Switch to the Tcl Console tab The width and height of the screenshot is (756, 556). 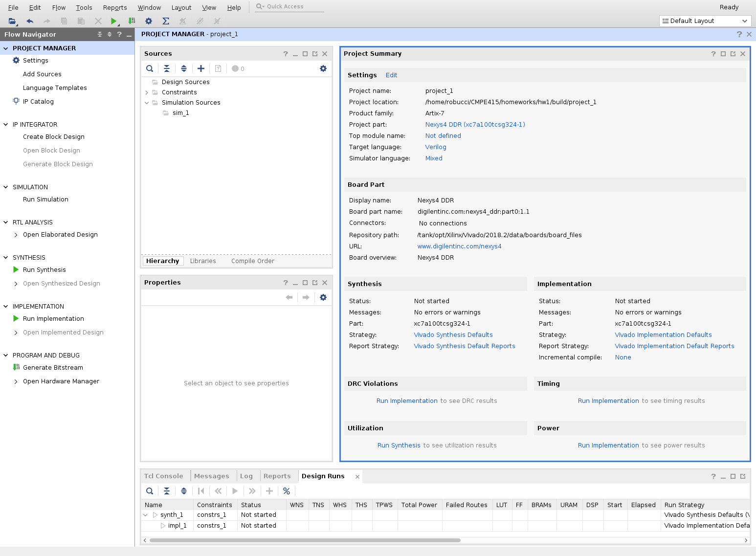click(163, 476)
